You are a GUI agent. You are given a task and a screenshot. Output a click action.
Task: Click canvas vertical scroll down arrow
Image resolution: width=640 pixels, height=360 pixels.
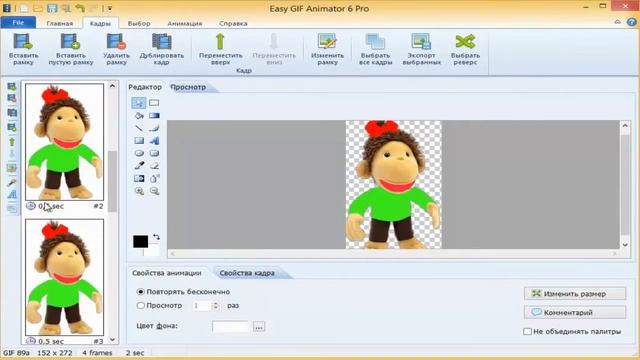click(625, 244)
